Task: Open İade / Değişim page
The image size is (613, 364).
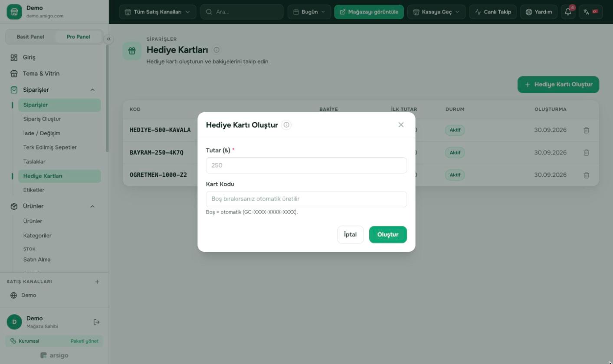Action: click(x=42, y=133)
